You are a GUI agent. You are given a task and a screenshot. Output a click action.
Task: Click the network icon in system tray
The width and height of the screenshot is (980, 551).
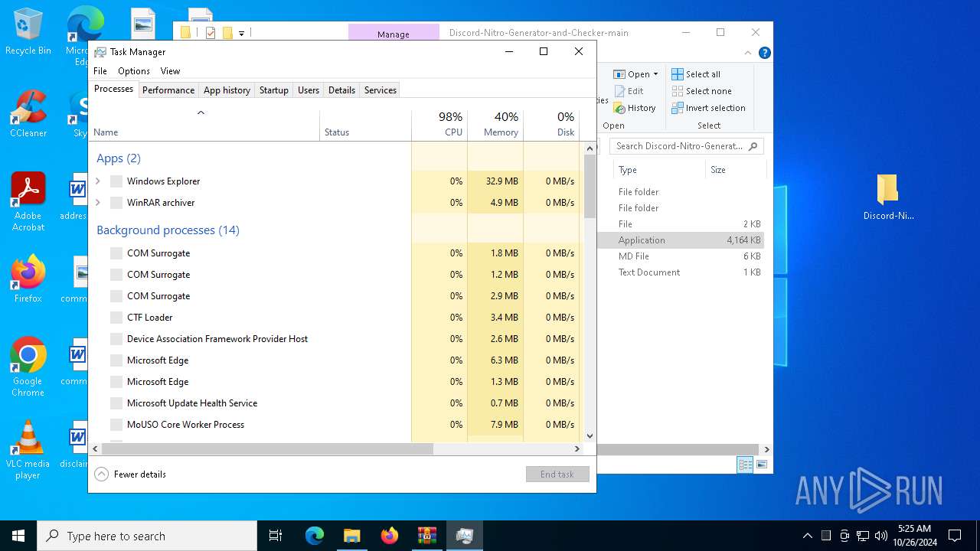(863, 536)
